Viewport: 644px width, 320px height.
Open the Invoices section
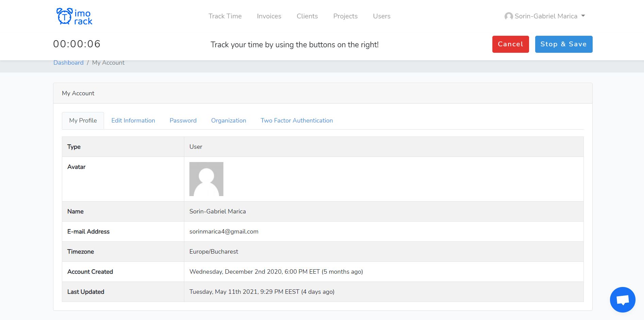(x=269, y=16)
